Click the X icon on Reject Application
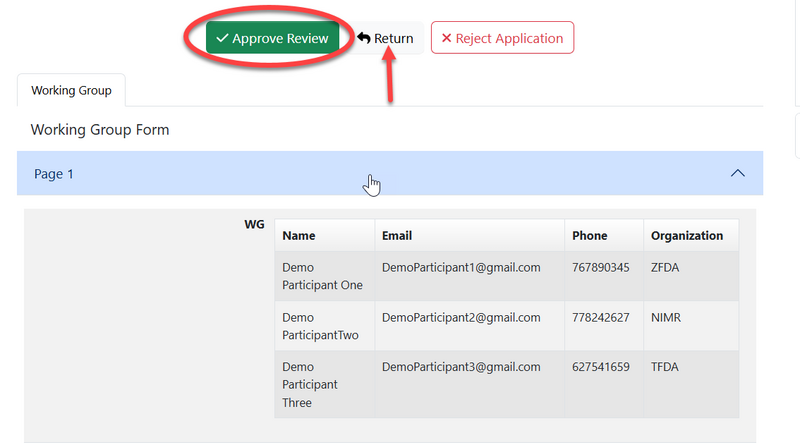This screenshot has height=445, width=800. tap(446, 38)
